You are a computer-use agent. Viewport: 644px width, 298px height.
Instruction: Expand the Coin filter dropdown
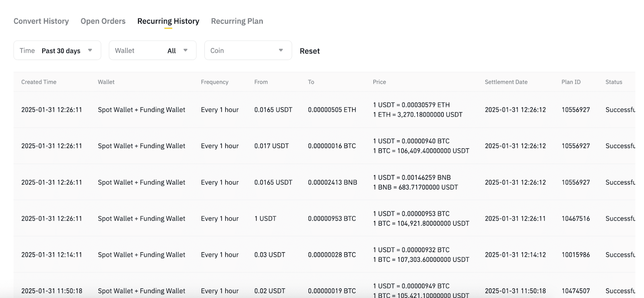point(248,51)
